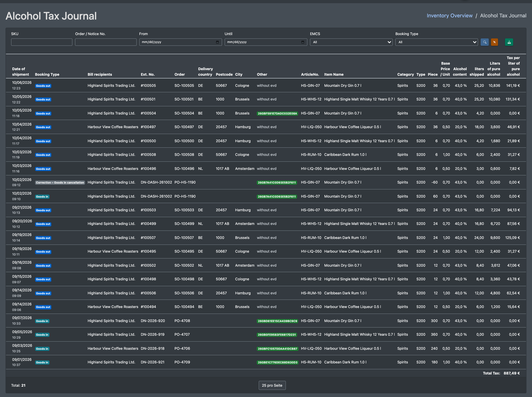Click DN-2026-918 notice number cell
532x397 pixels.
(153, 348)
